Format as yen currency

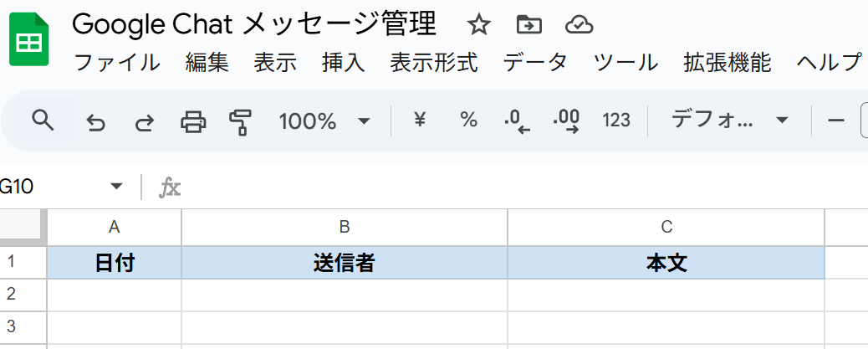(x=420, y=121)
